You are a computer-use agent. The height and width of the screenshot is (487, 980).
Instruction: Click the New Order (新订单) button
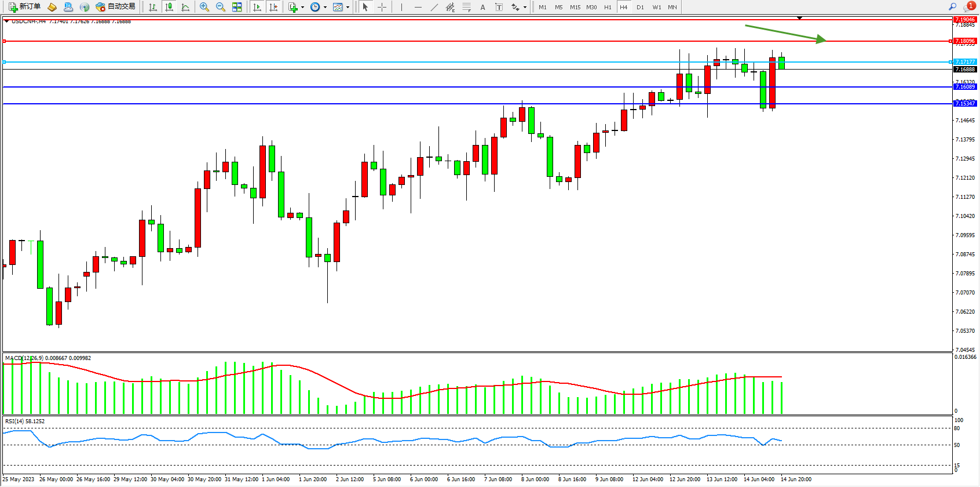(x=24, y=7)
